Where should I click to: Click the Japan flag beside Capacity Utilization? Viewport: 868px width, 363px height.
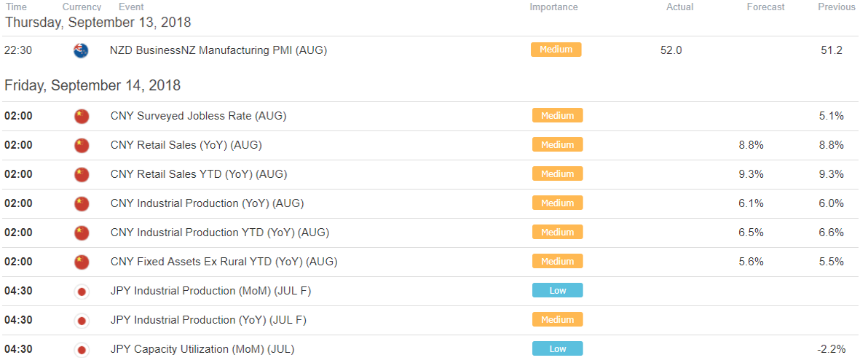coord(82,350)
